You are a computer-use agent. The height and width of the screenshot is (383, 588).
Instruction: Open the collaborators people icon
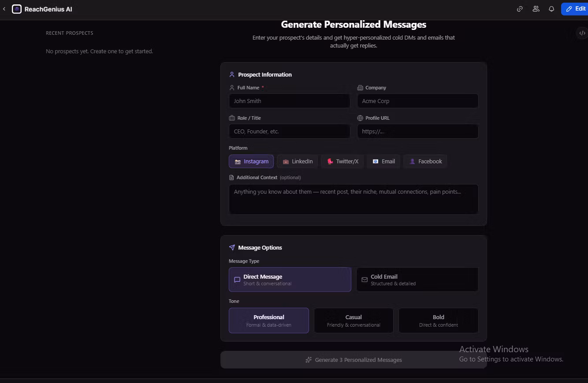[536, 9]
